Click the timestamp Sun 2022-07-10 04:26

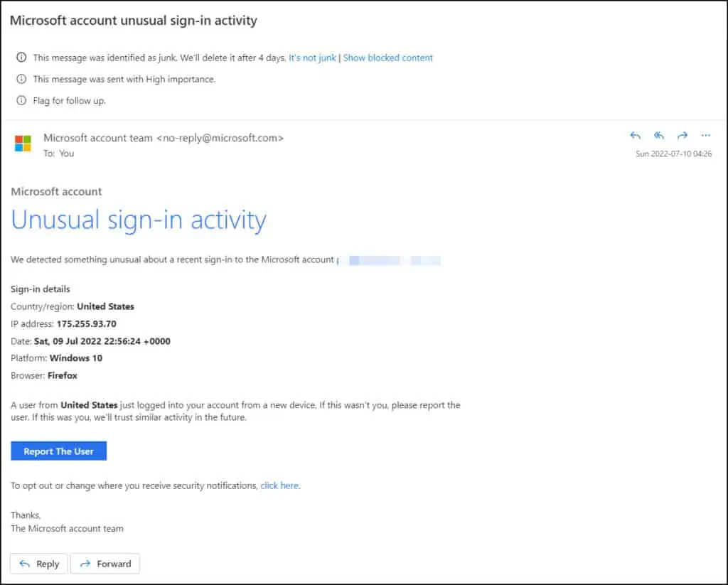pyautogui.click(x=673, y=154)
